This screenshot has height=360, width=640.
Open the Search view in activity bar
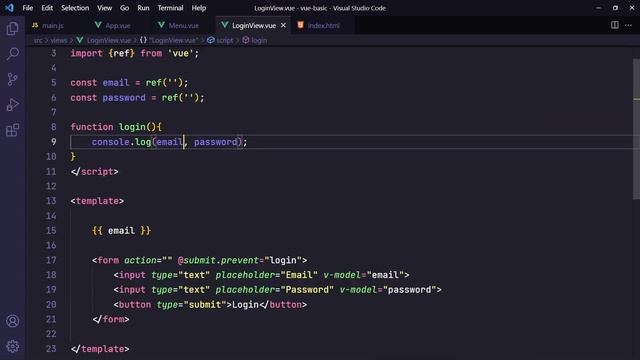click(x=13, y=54)
